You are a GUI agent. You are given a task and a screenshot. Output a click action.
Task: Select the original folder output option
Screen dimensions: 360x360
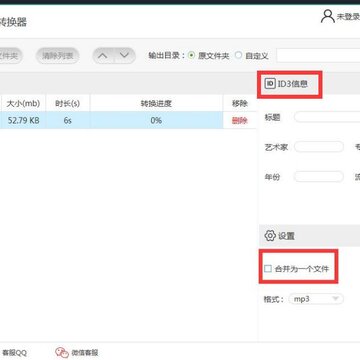191,55
